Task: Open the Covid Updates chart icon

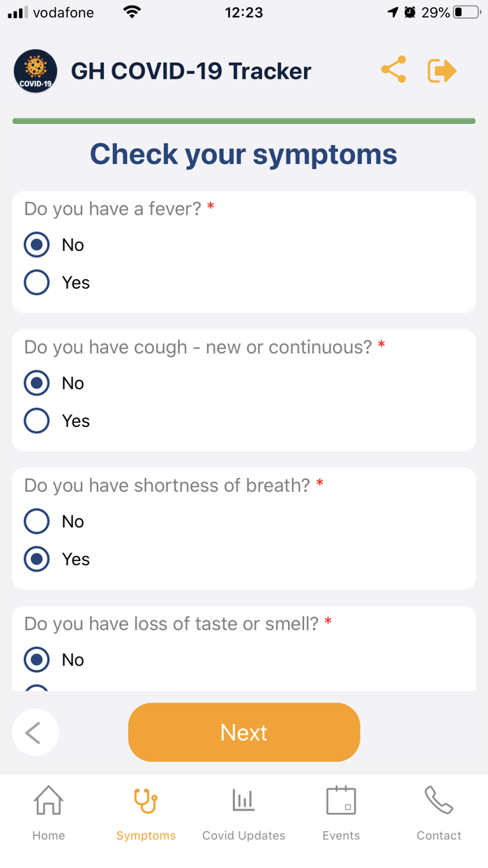Action: [x=243, y=800]
